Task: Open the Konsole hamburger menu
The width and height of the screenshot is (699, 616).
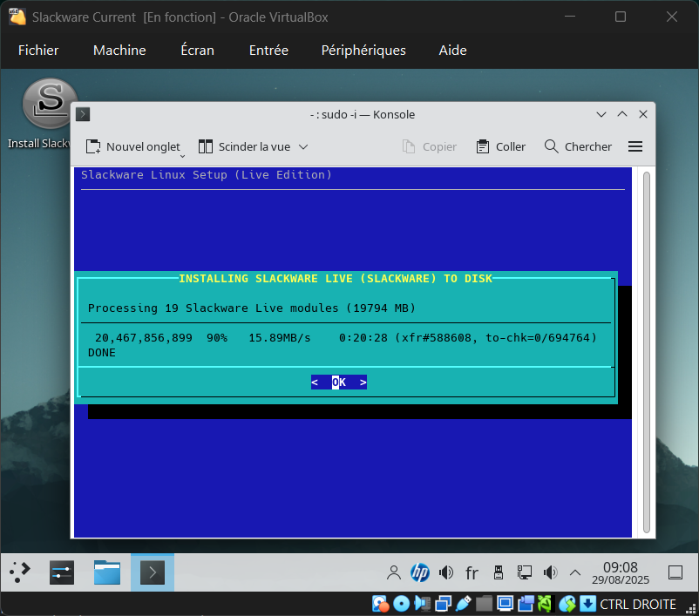Action: click(x=635, y=146)
